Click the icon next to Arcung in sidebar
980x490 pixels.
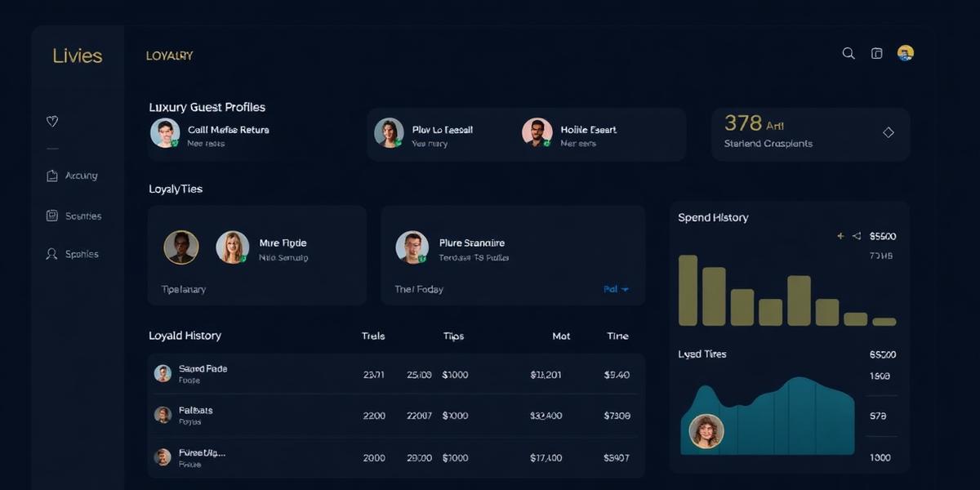click(52, 176)
